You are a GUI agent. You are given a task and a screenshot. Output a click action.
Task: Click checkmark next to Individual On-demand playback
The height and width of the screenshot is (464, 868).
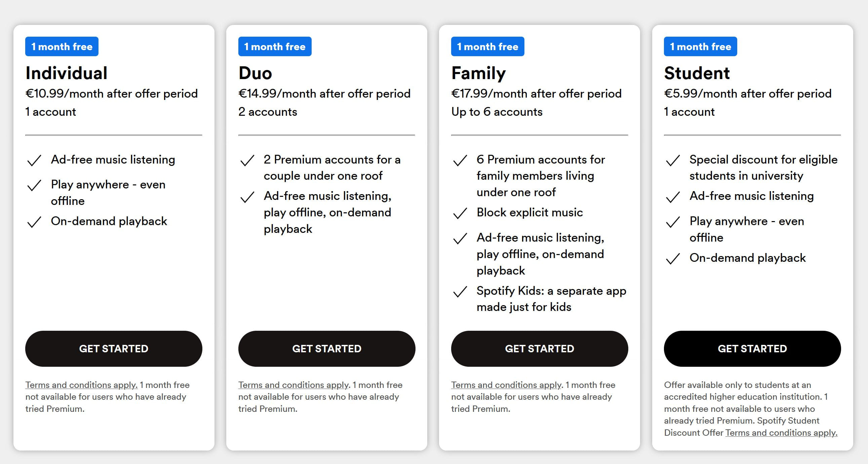(x=34, y=222)
